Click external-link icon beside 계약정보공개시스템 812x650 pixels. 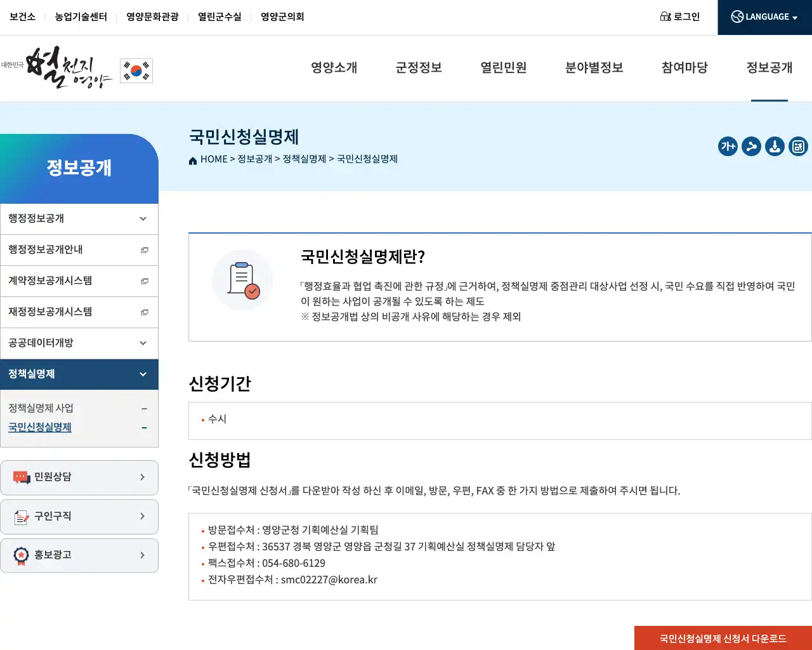pos(145,281)
